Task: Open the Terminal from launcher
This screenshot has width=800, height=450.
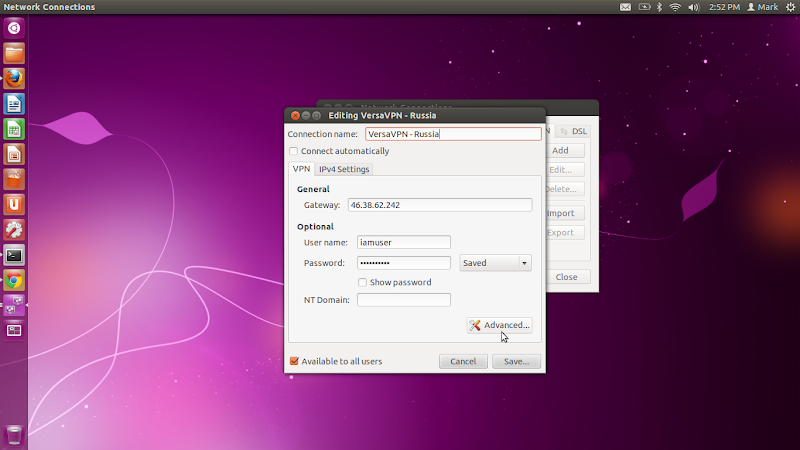Action: coord(14,255)
